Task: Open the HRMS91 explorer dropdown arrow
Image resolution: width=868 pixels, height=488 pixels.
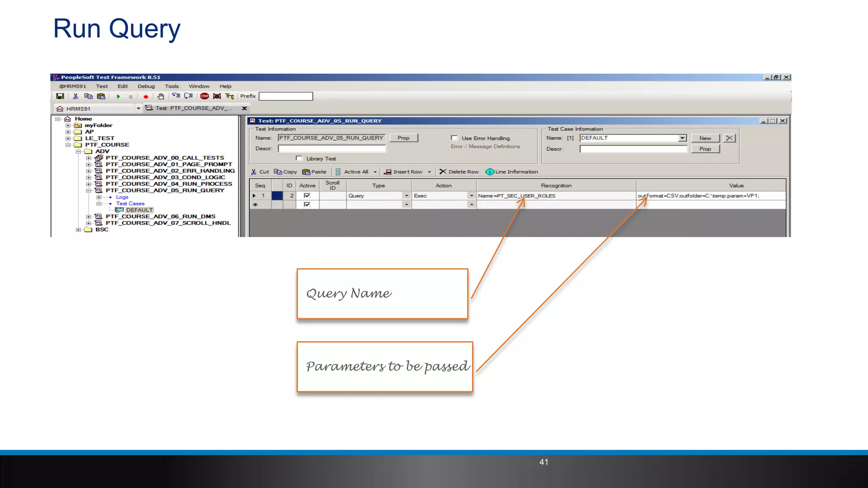Action: (x=138, y=108)
